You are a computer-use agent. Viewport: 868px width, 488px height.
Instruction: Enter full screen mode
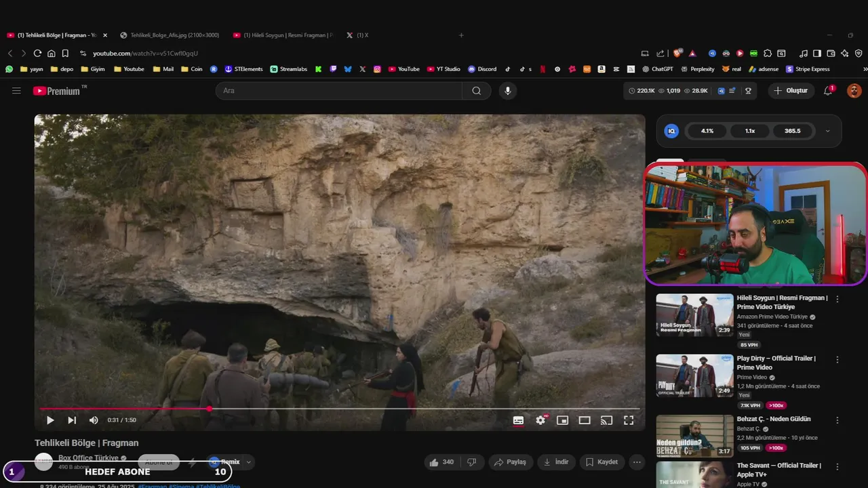[x=629, y=420]
